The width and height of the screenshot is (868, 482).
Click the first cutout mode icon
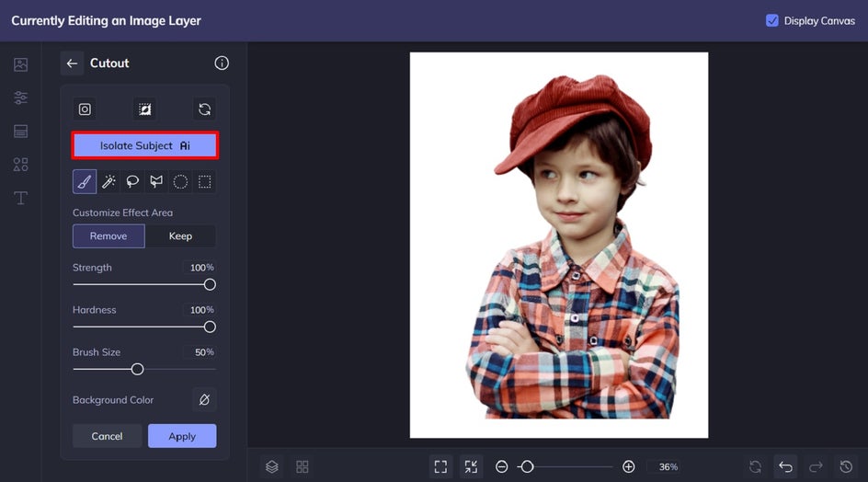tap(85, 109)
